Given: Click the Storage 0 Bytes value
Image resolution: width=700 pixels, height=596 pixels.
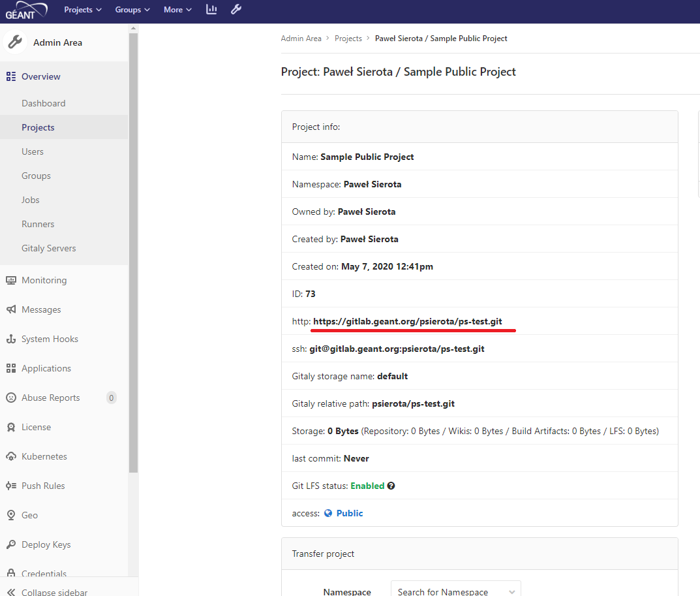Looking at the screenshot, I should click(x=343, y=431).
